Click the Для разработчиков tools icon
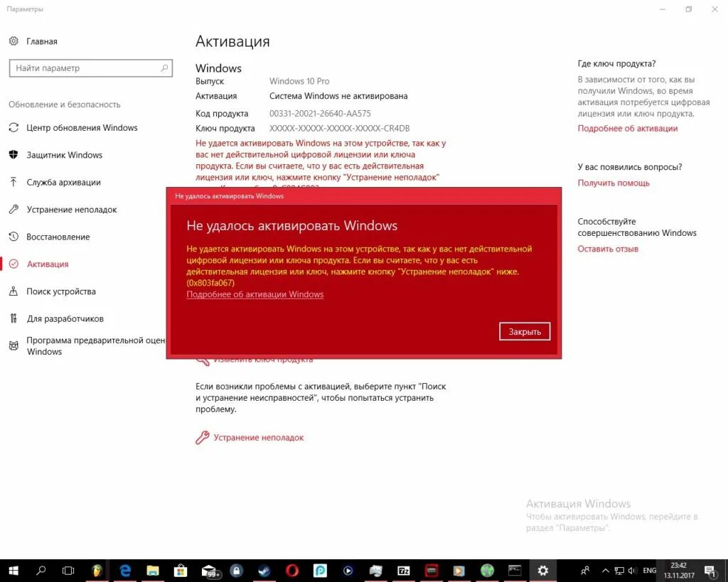This screenshot has height=582, width=728. pyautogui.click(x=14, y=318)
